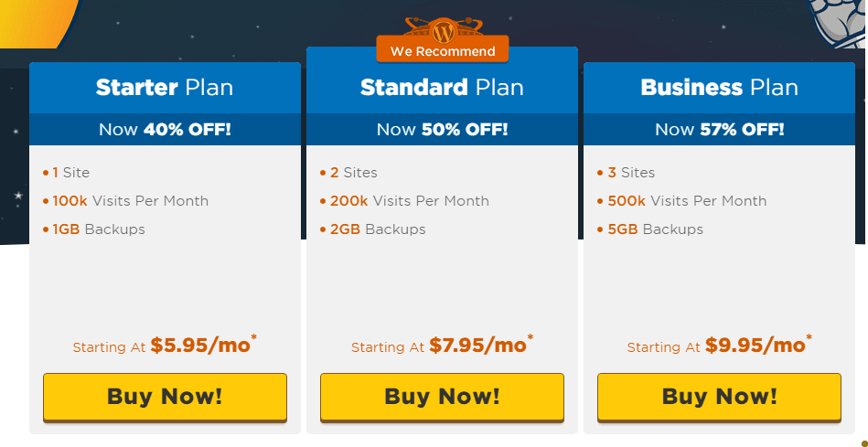
Task: Click the WordPress logo above We Recommend
Action: point(443,31)
